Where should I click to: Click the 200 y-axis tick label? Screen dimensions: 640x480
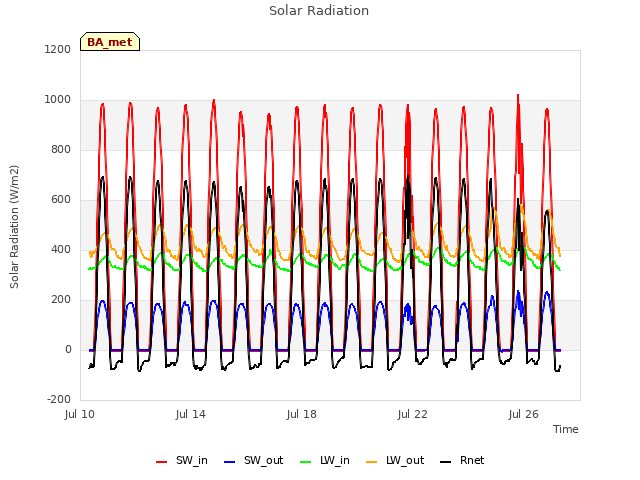click(61, 300)
